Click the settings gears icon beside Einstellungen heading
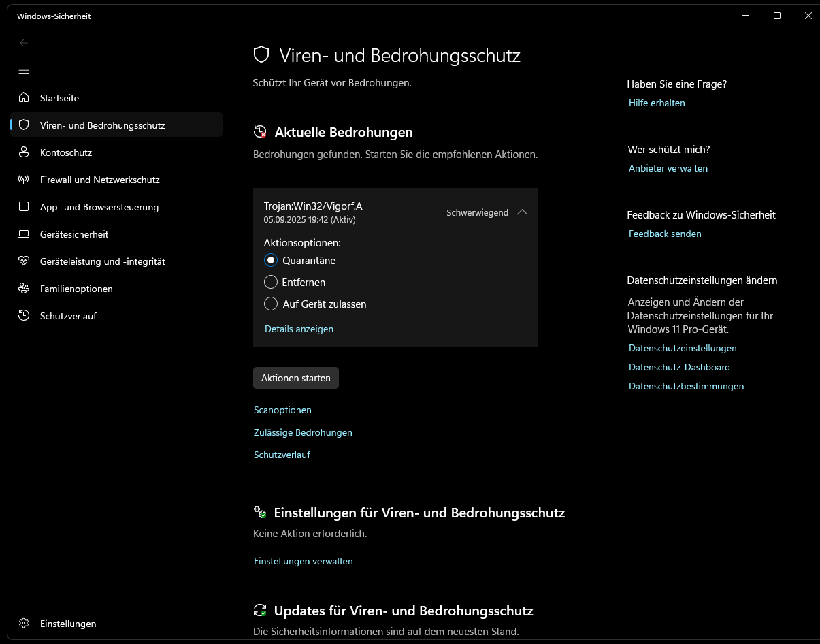 coord(259,512)
